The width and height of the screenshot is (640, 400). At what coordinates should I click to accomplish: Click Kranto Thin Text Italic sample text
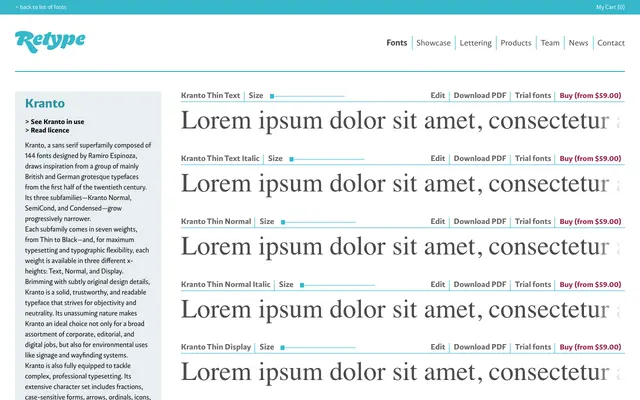coord(402,184)
